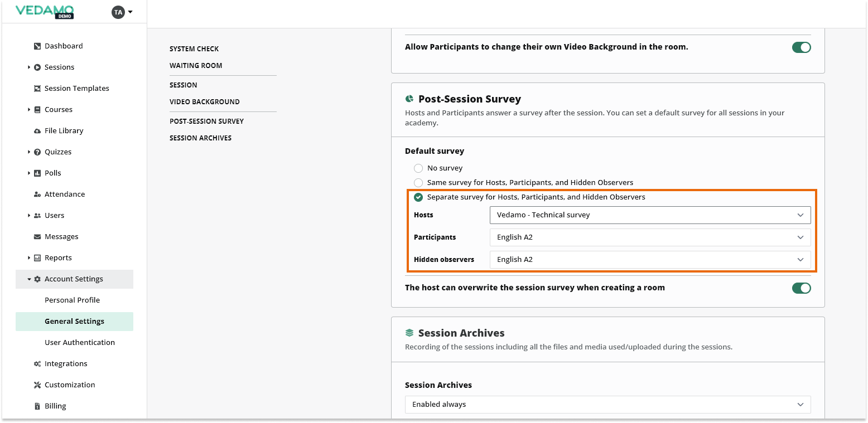Click the Dashboard icon in sidebar

coord(37,46)
